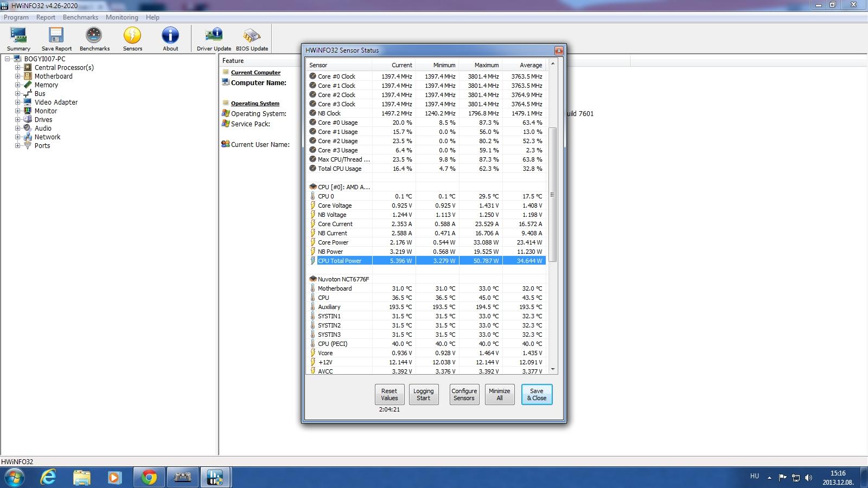
Task: Click the sensor list scroll-up arrow
Action: 553,64
